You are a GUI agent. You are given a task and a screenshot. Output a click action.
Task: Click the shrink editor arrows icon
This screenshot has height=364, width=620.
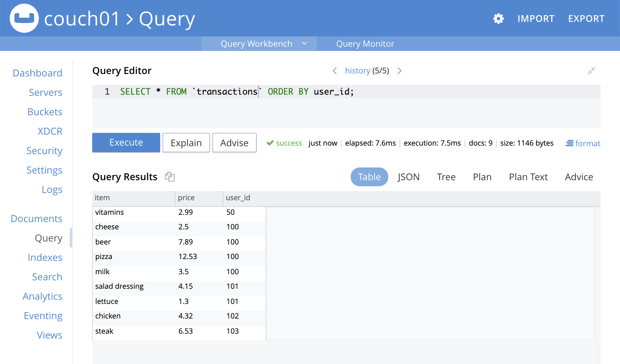tap(591, 71)
